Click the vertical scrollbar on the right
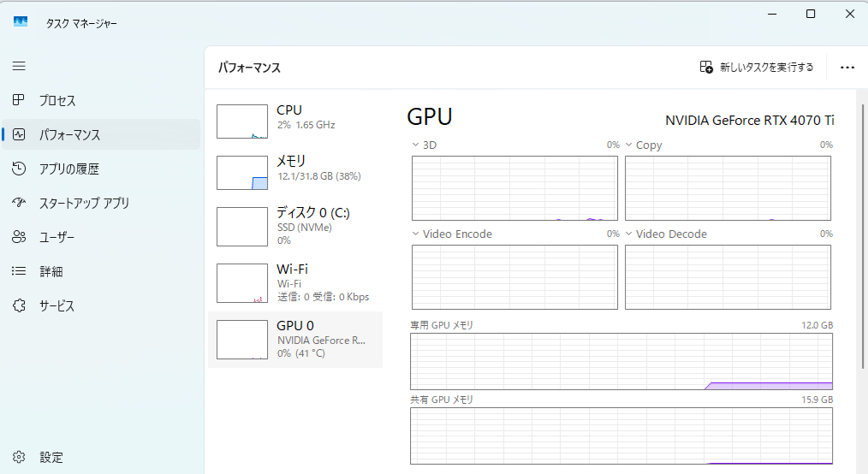Image resolution: width=868 pixels, height=474 pixels. tap(863, 236)
